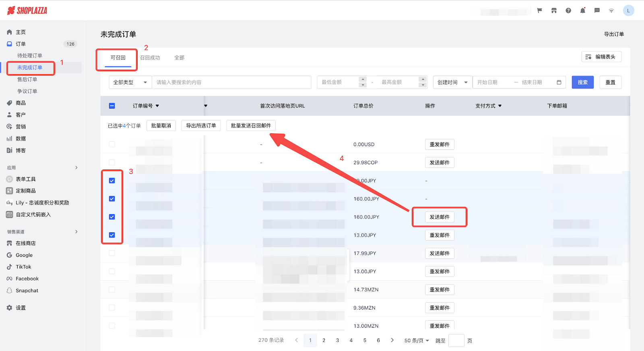Image resolution: width=644 pixels, height=351 pixels.
Task: Open the help question mark icon
Action: click(568, 10)
